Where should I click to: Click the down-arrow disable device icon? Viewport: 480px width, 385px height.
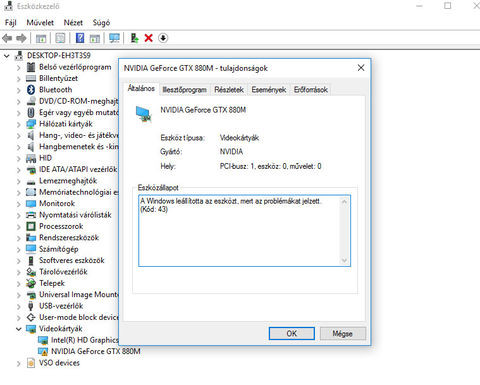click(163, 38)
